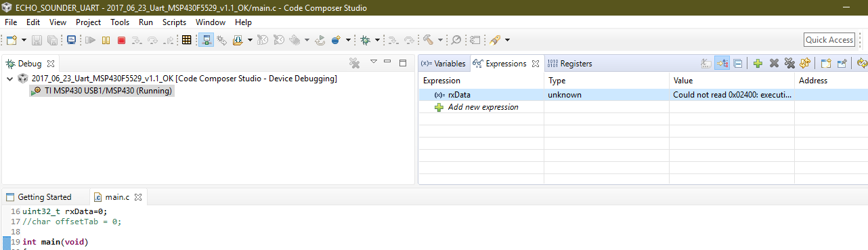Image resolution: width=868 pixels, height=250 pixels.
Task: Click the Build hammer icon
Action: 429,40
